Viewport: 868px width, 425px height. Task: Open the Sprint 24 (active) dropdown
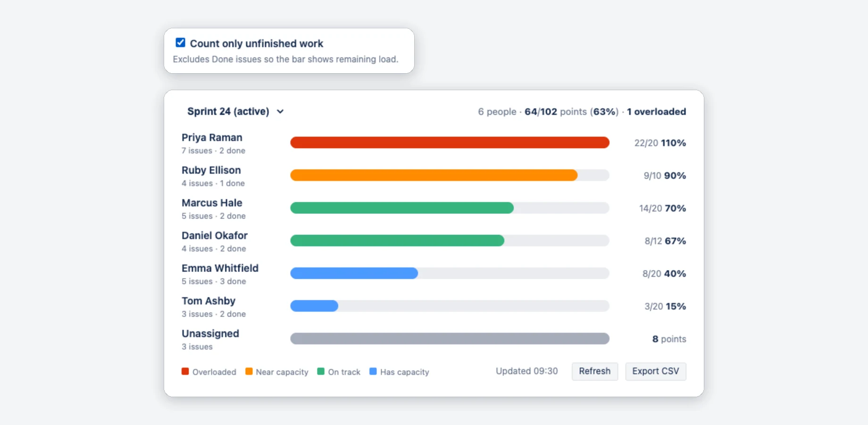(x=235, y=111)
